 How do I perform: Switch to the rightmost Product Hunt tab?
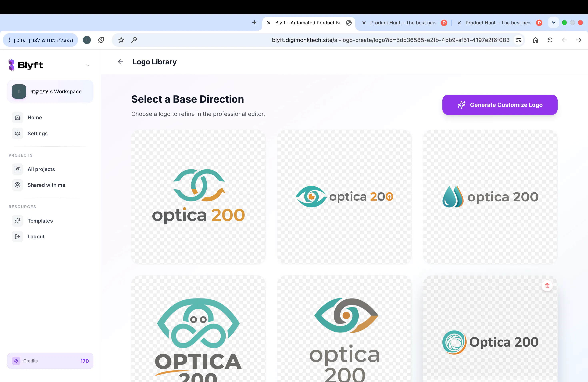coord(498,23)
